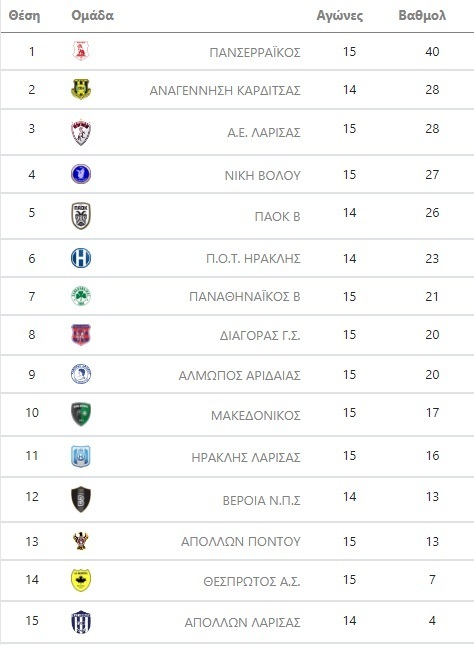Open the ΒΕΡΟΙΑ Ν.Π.Σ team name
474x645 pixels.
261,500
